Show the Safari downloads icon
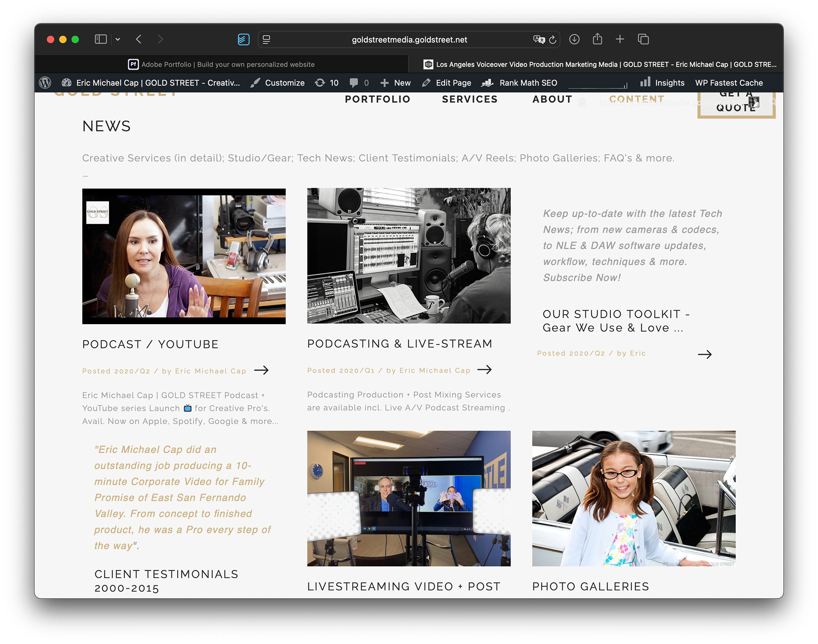Viewport: 818px width, 644px height. click(x=574, y=39)
